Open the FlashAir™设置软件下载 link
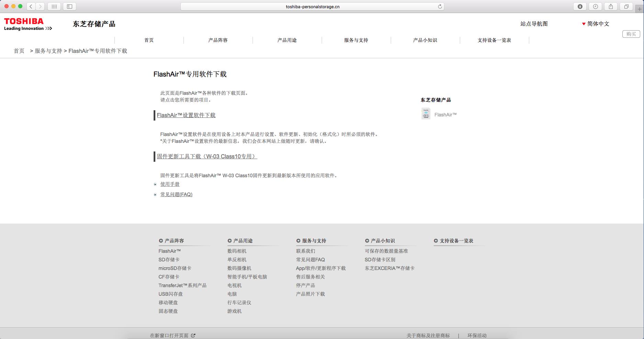 pos(186,115)
